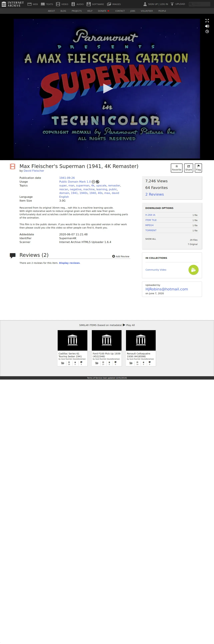Click the Software floppy disk icon
Viewport: 214px width, 644px height.
pyautogui.click(x=88, y=4)
